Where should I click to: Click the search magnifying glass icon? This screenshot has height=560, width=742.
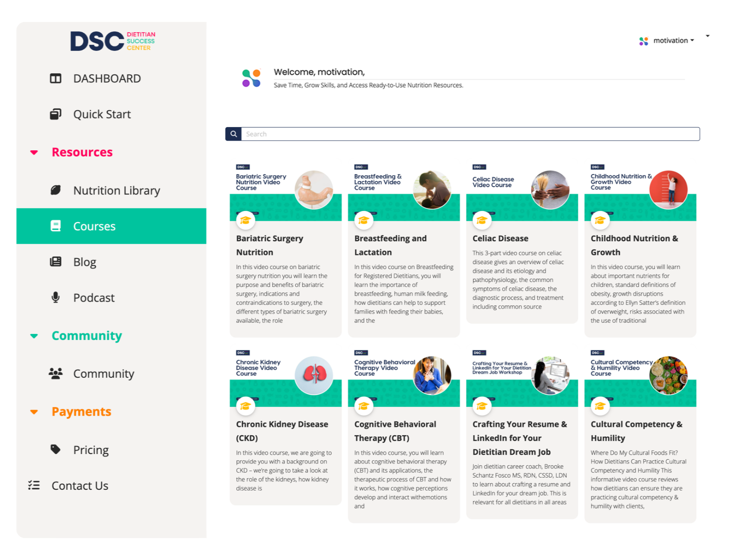coord(233,134)
